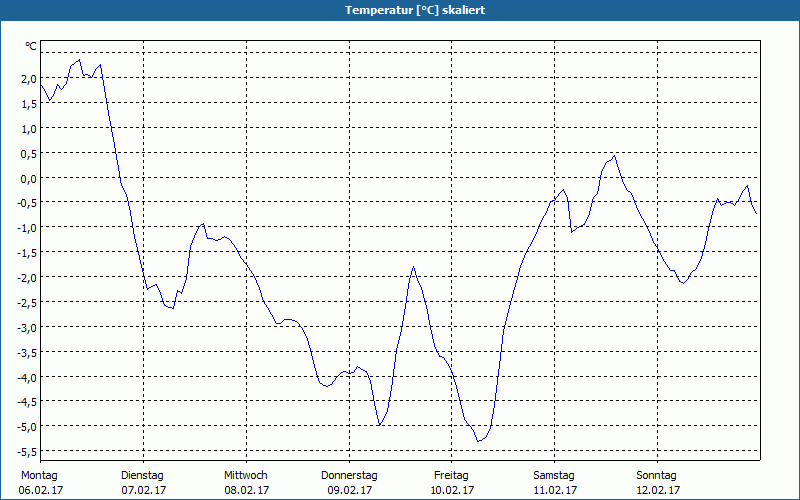Click the -5,5 y-axis label
The width and height of the screenshot is (800, 500).
pyautogui.click(x=28, y=452)
